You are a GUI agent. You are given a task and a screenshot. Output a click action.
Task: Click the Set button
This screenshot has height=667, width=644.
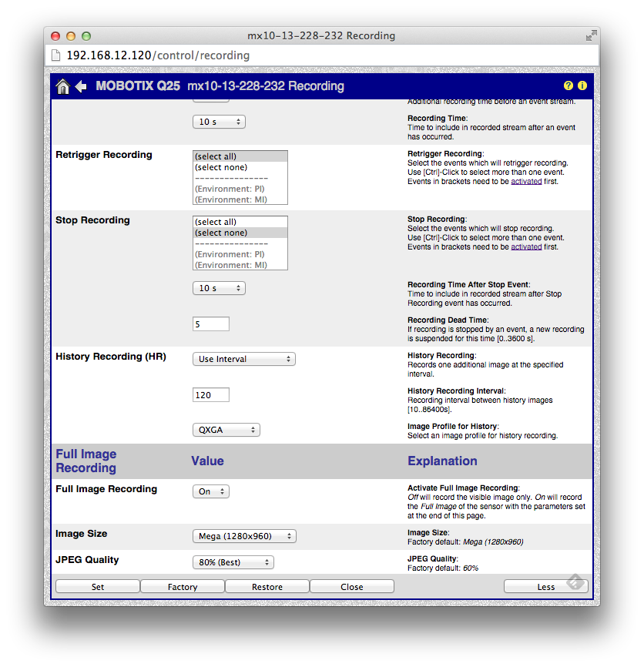(x=98, y=587)
